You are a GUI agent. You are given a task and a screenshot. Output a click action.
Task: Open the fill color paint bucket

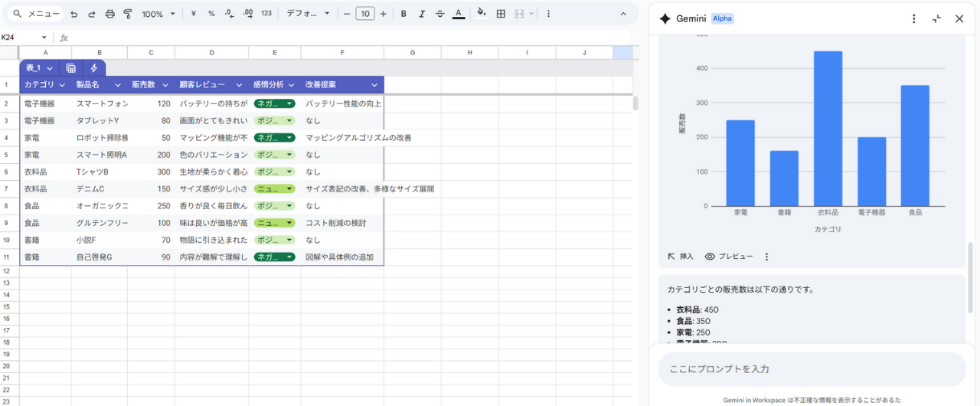coord(481,14)
